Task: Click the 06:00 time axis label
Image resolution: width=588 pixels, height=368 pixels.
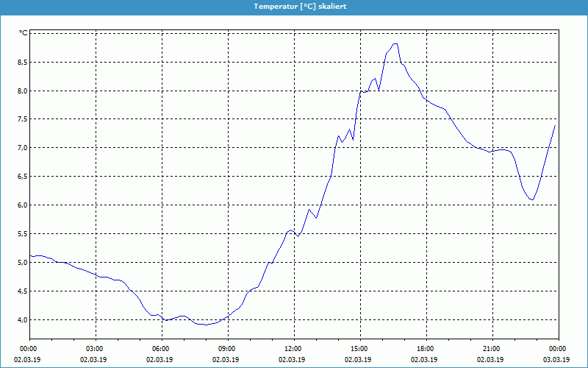Action: [x=161, y=349]
